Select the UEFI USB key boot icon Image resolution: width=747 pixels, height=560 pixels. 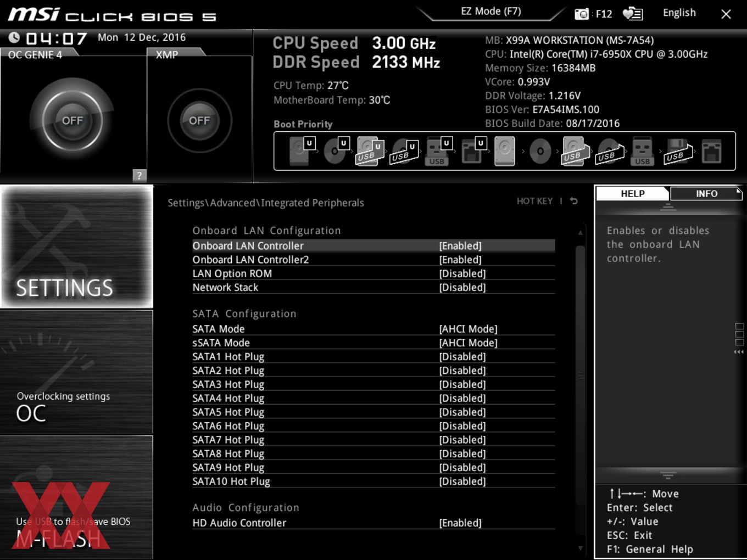(438, 151)
